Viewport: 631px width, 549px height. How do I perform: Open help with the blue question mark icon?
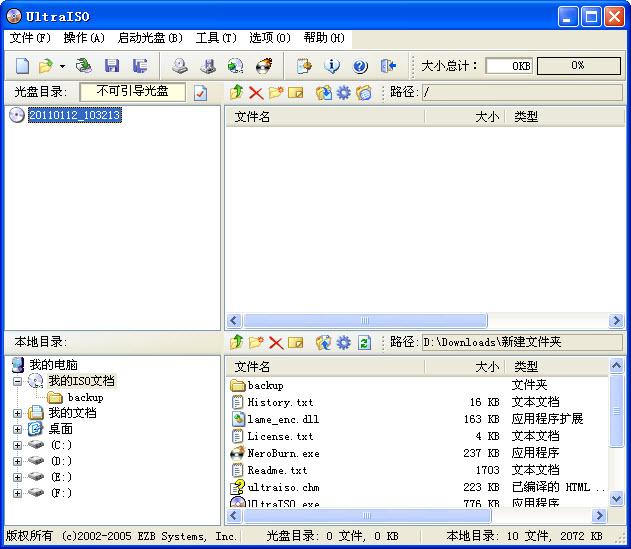click(360, 66)
